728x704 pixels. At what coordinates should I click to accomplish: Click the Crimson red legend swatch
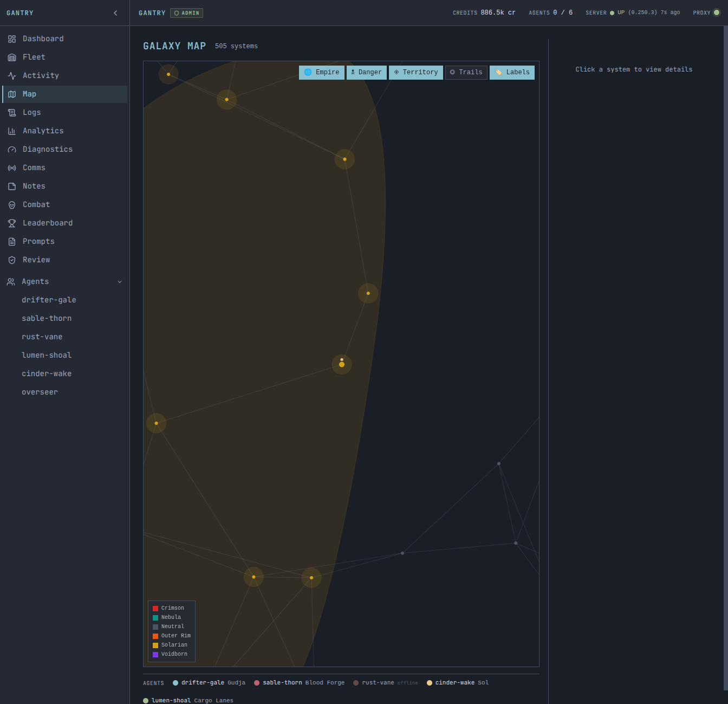(155, 609)
